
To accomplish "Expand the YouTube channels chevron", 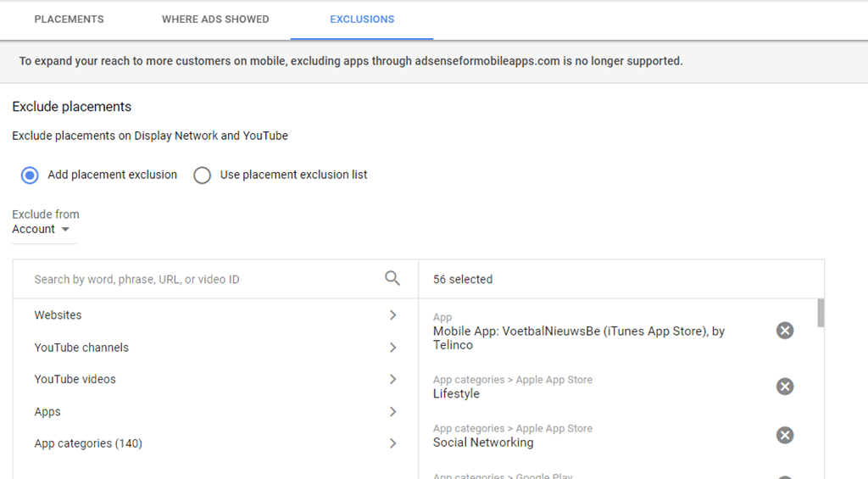I will (392, 347).
